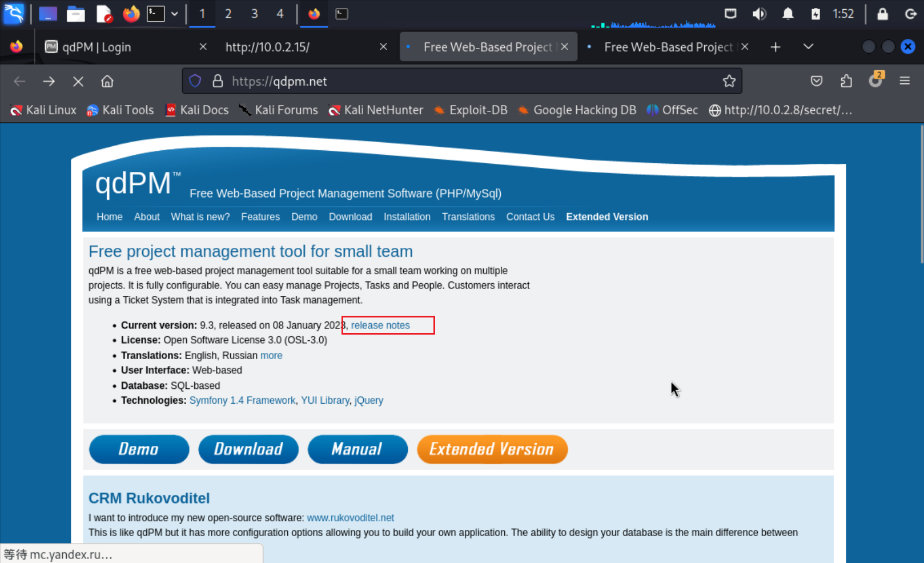This screenshot has width=924, height=563.
Task: Open the Firefox hamburger menu
Action: [x=905, y=81]
